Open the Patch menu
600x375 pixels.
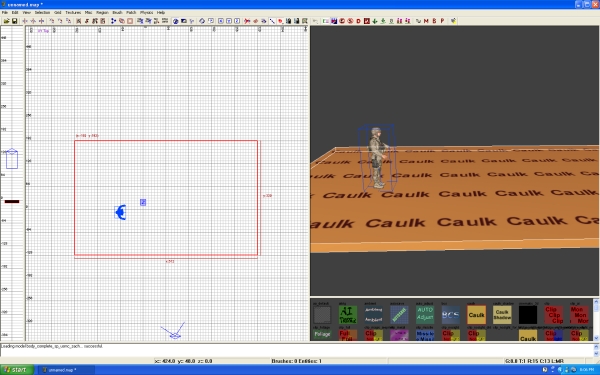[x=131, y=12]
